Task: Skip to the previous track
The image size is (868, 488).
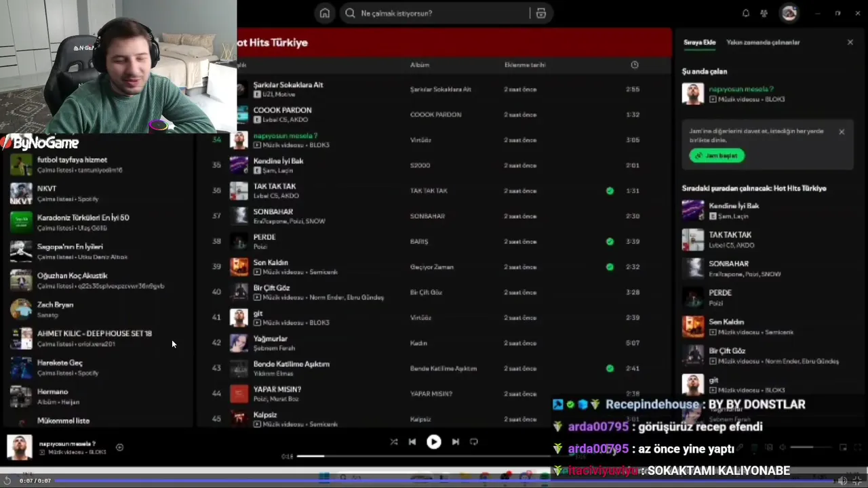Action: pos(412,442)
